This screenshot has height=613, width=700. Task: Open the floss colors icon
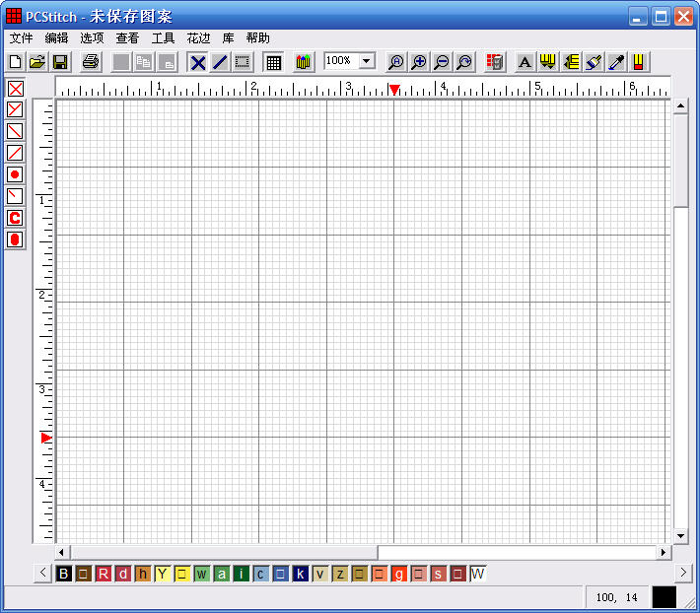pyautogui.click(x=303, y=62)
